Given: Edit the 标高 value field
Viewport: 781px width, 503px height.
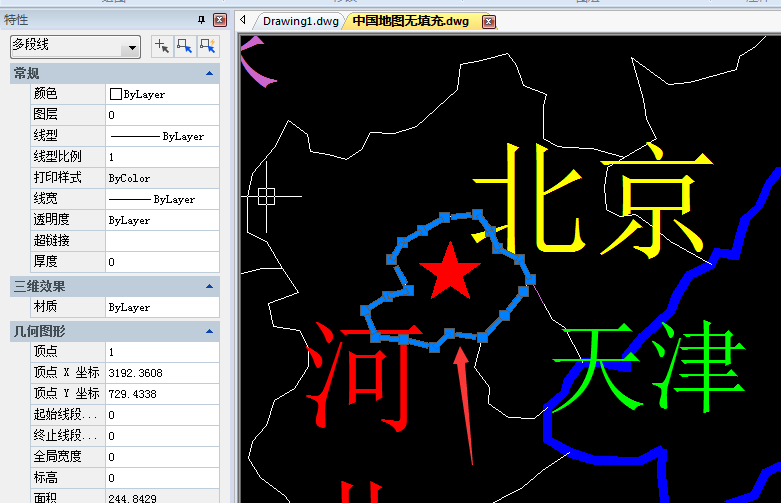Looking at the screenshot, I should [x=162, y=478].
